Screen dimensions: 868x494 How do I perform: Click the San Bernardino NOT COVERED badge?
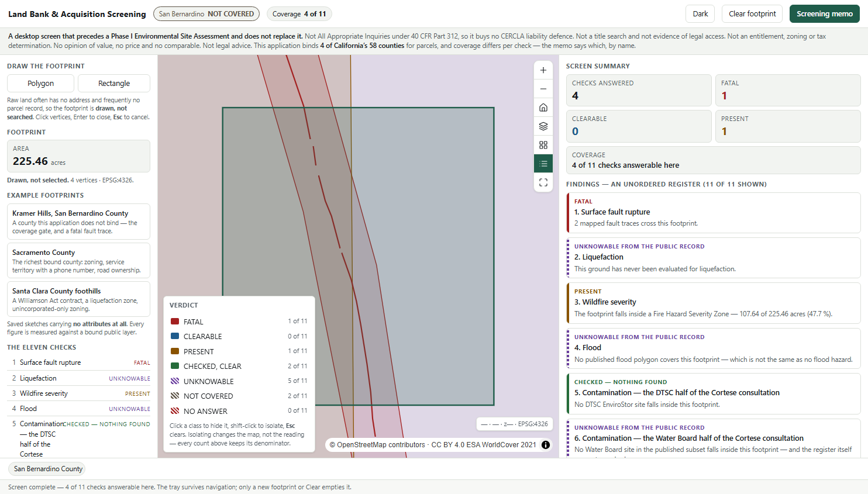tap(206, 14)
